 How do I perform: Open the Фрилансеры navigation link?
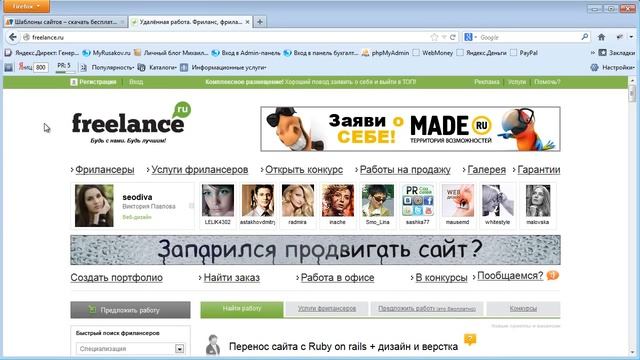pyautogui.click(x=104, y=170)
